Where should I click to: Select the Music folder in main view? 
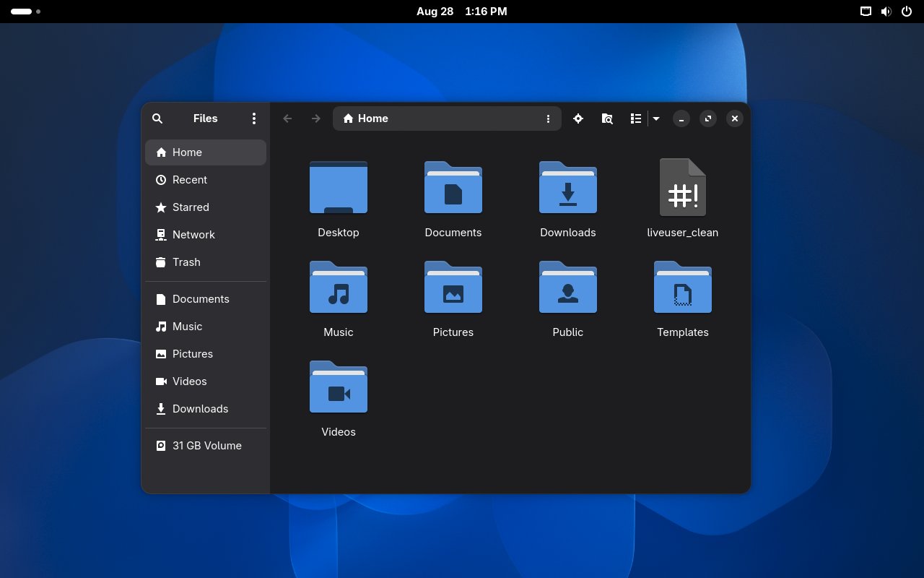coord(339,288)
